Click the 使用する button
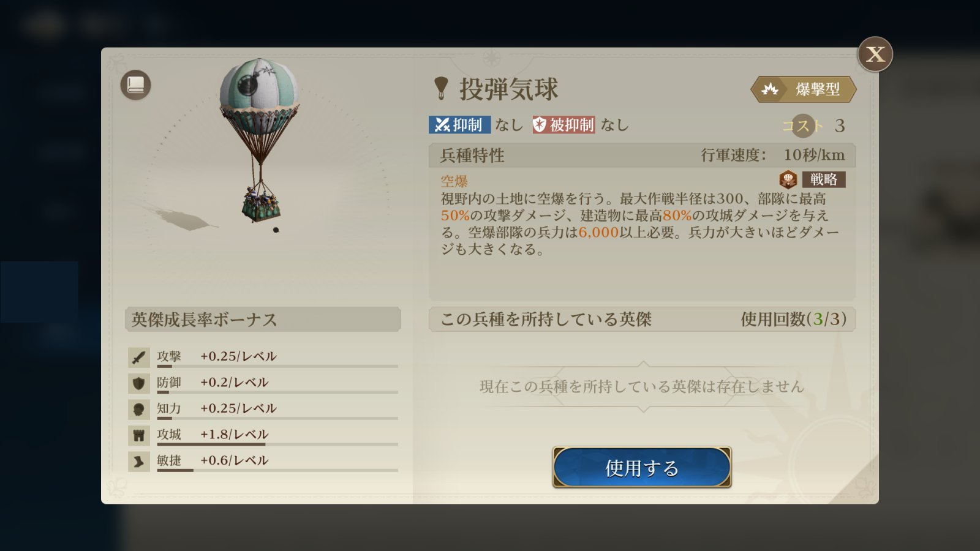980x551 pixels. point(642,468)
